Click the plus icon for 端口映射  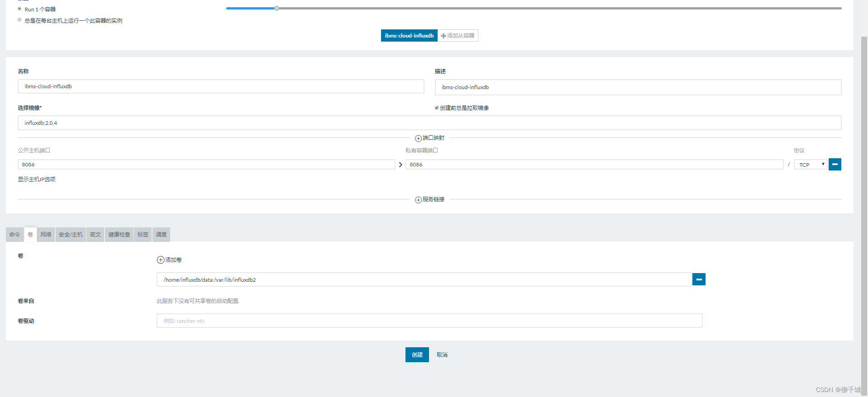click(x=418, y=138)
